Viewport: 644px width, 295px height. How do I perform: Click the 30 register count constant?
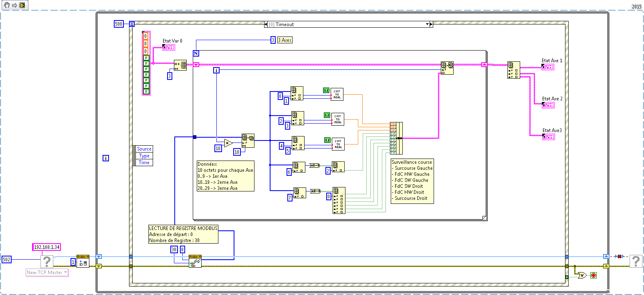point(174,250)
